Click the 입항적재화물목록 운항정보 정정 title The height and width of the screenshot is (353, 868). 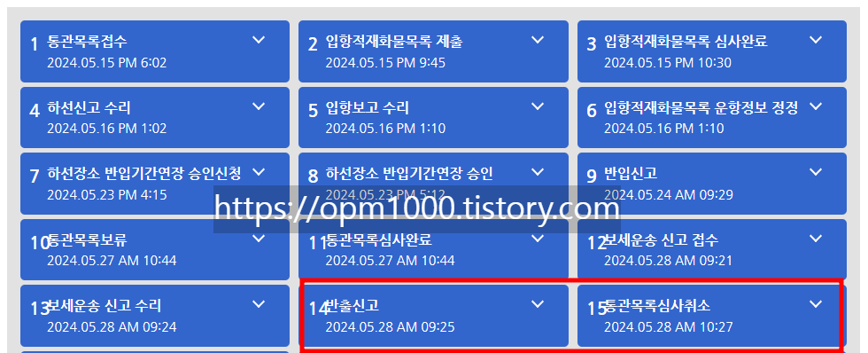click(x=701, y=107)
